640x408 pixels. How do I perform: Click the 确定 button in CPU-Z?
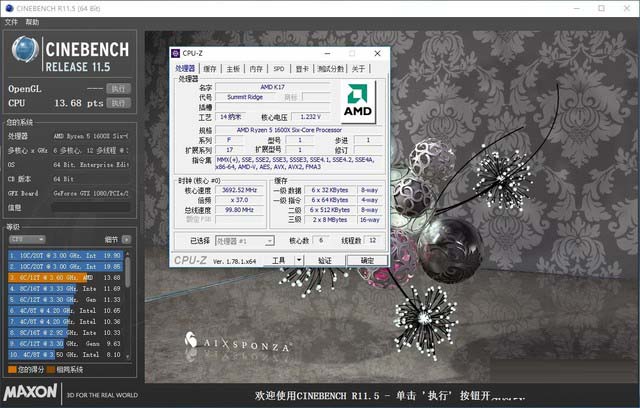point(367,260)
